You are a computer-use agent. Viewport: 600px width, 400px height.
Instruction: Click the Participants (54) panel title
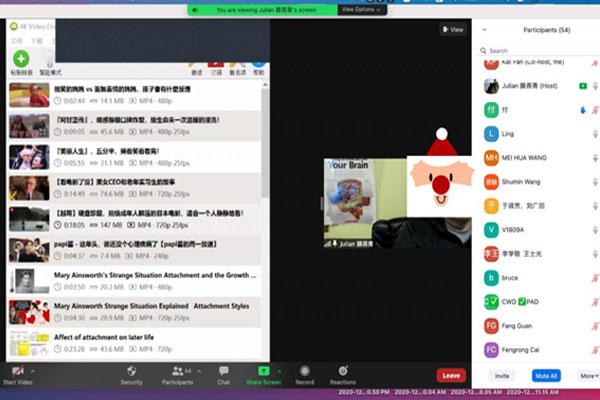pyautogui.click(x=547, y=30)
